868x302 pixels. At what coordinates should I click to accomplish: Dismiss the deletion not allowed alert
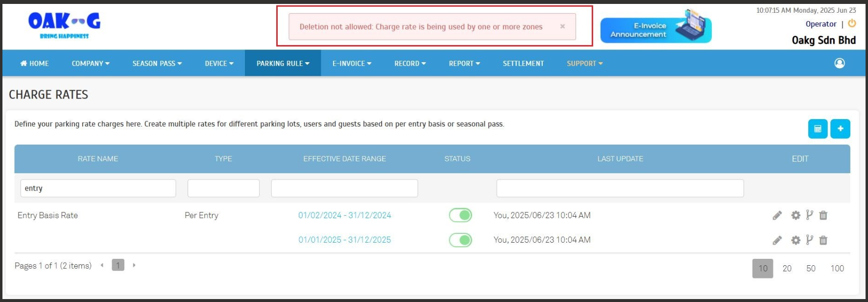click(562, 26)
